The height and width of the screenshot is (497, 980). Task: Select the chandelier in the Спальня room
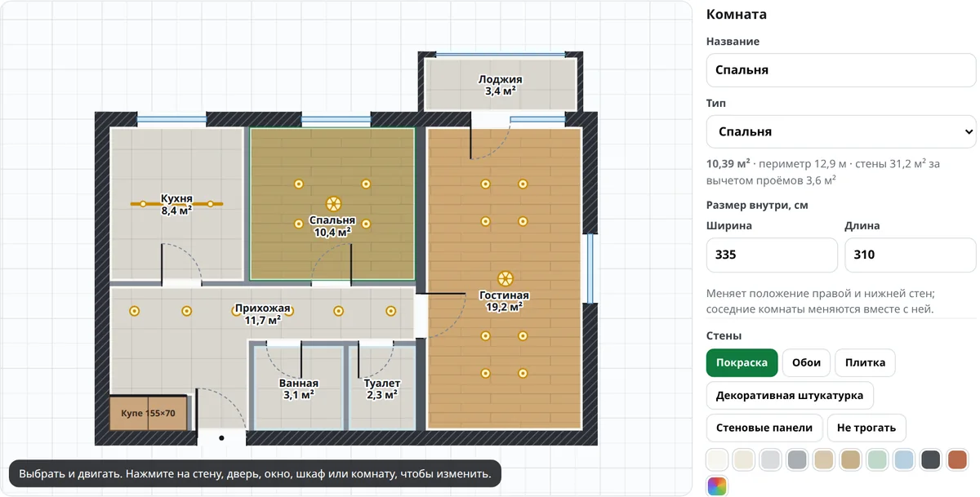tap(333, 204)
